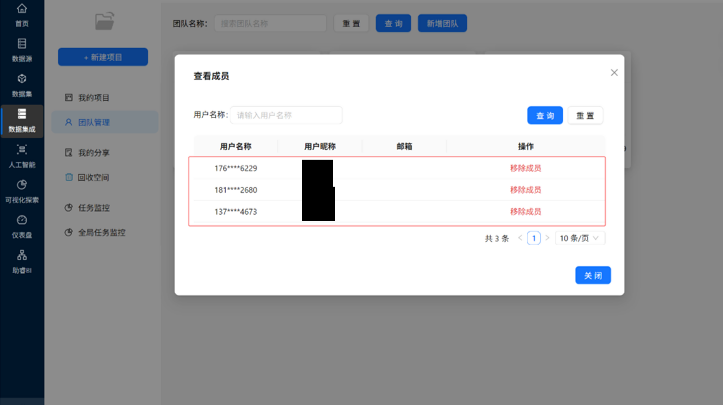Close the 查看成员 dialog with X
The image size is (723, 405).
click(614, 72)
